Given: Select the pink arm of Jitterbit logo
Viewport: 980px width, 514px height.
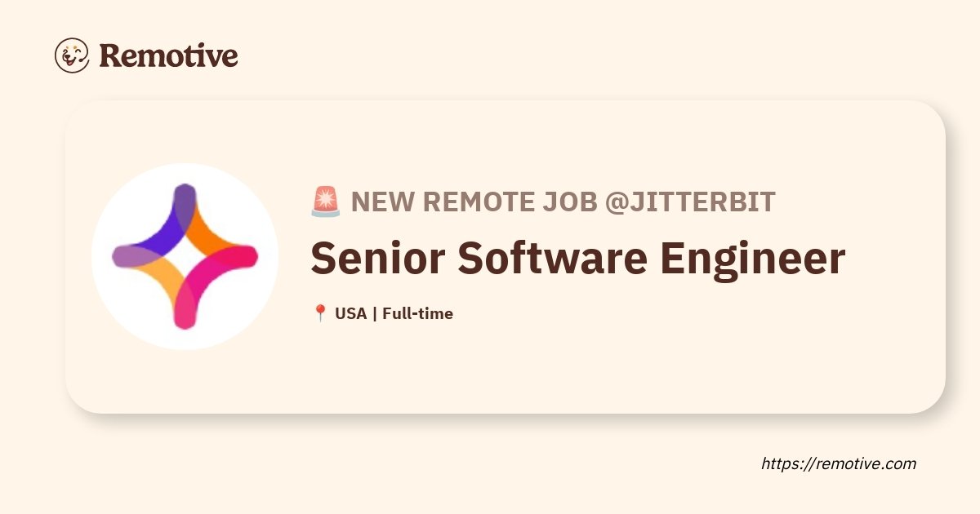Looking at the screenshot, I should pyautogui.click(x=216, y=287).
